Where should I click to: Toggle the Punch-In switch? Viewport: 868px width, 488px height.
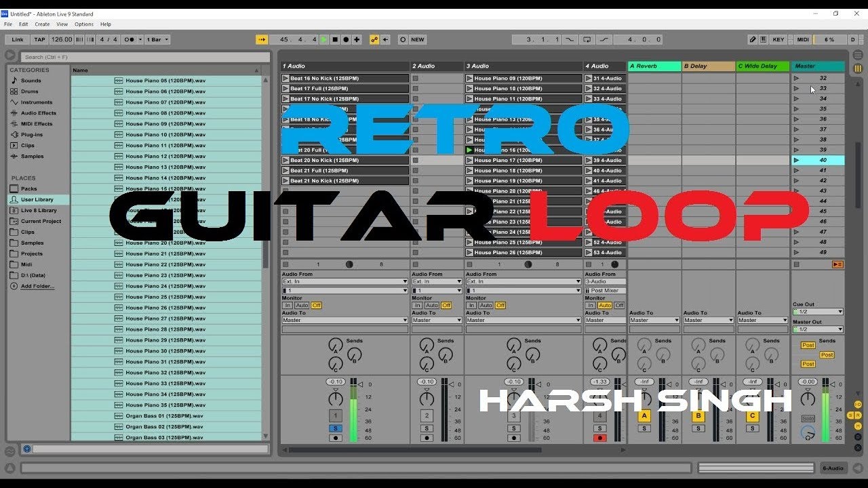pyautogui.click(x=569, y=39)
